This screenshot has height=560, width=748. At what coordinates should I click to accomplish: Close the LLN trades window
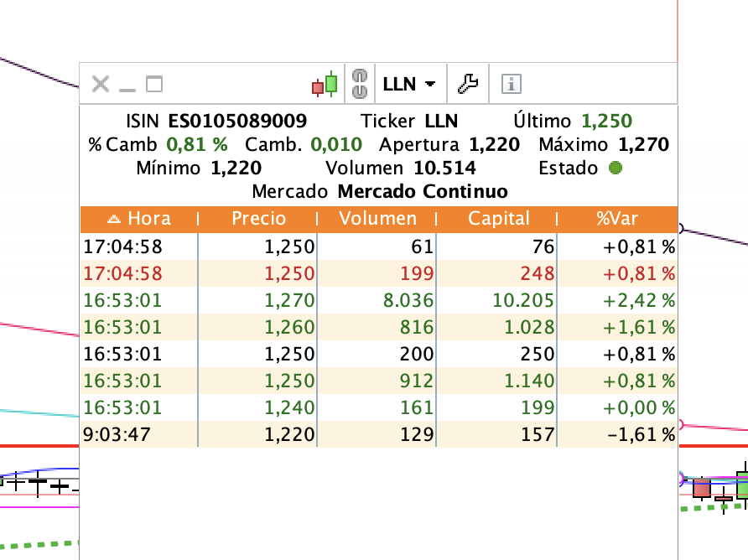pos(101,84)
